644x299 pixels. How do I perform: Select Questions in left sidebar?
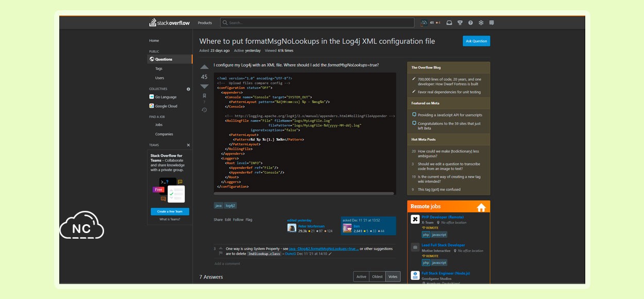tap(170, 59)
